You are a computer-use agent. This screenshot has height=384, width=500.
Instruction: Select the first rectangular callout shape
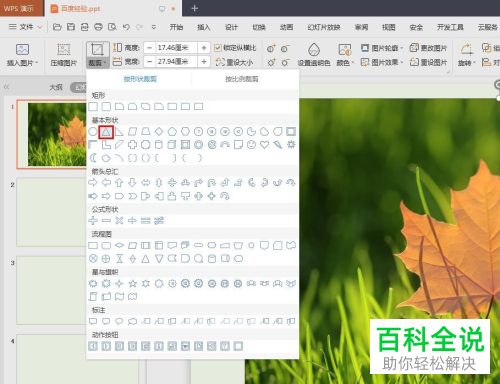pyautogui.click(x=93, y=321)
